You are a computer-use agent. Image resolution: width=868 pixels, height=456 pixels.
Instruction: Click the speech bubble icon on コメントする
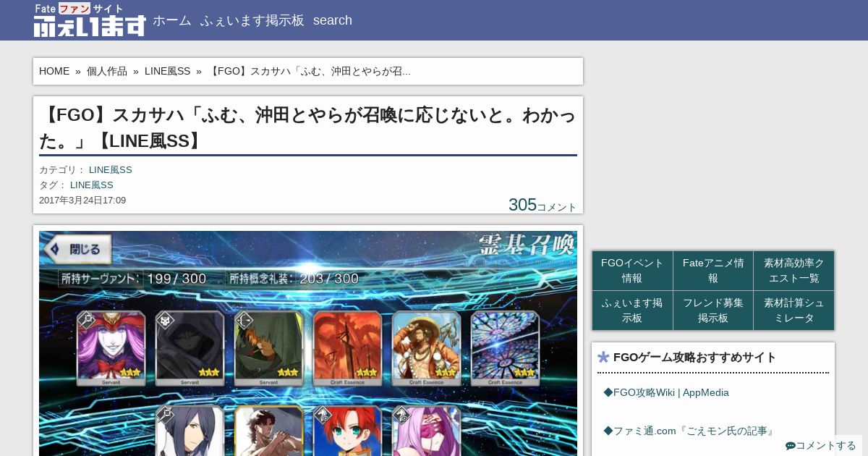(x=791, y=446)
